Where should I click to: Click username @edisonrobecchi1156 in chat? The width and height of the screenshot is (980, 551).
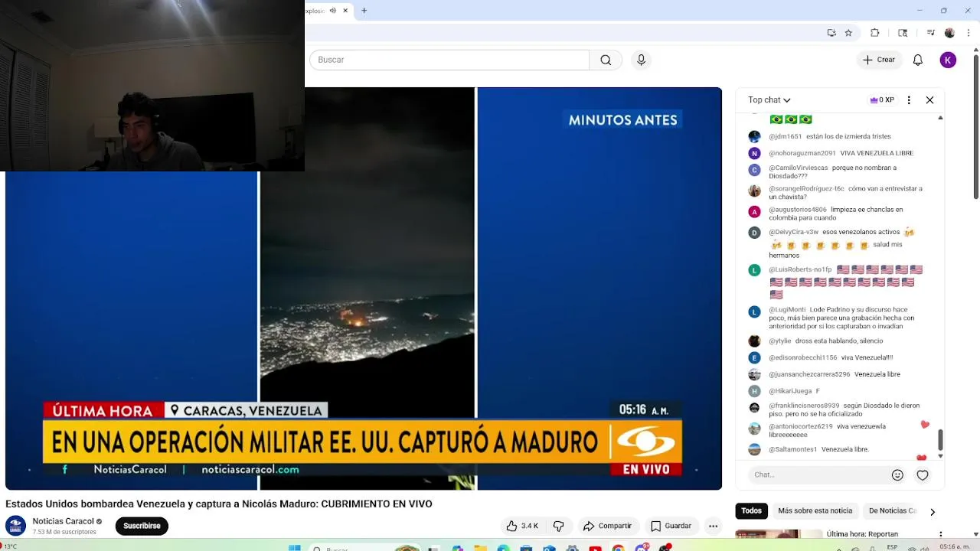[x=802, y=357]
